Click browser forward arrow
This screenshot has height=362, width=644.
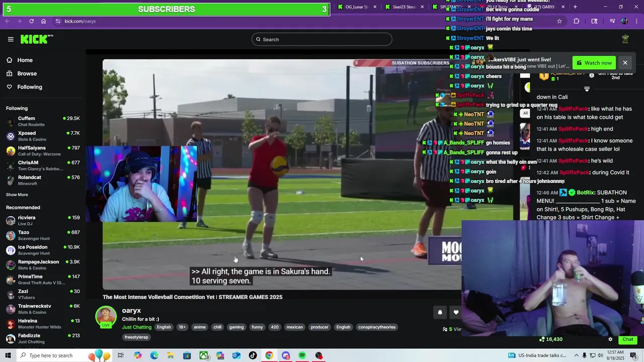click(x=19, y=21)
